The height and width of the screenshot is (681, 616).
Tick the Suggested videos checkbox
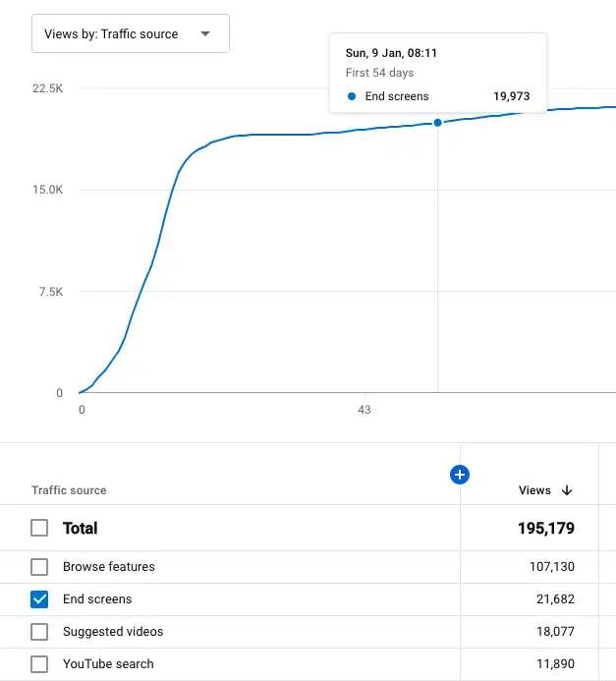coord(39,632)
